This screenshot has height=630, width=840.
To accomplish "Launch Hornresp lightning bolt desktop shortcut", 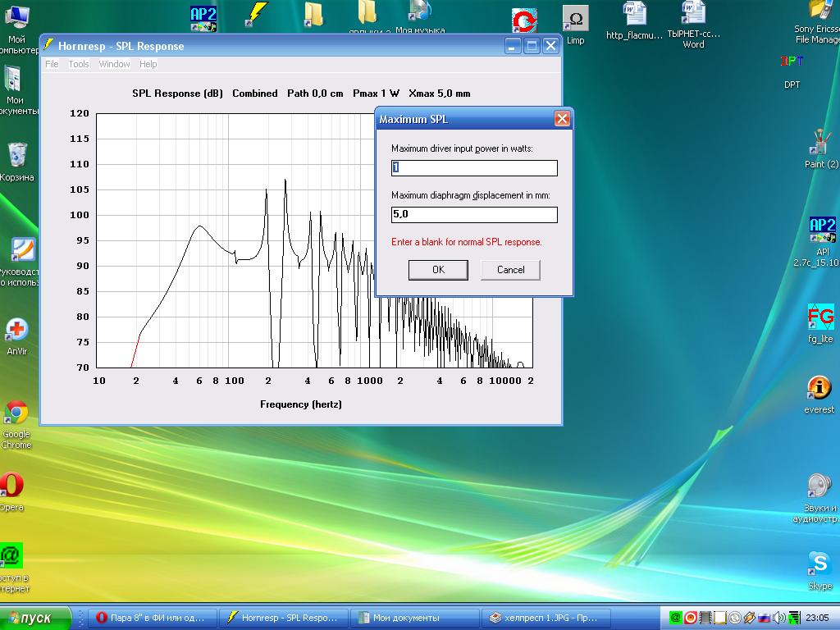I will tap(256, 14).
